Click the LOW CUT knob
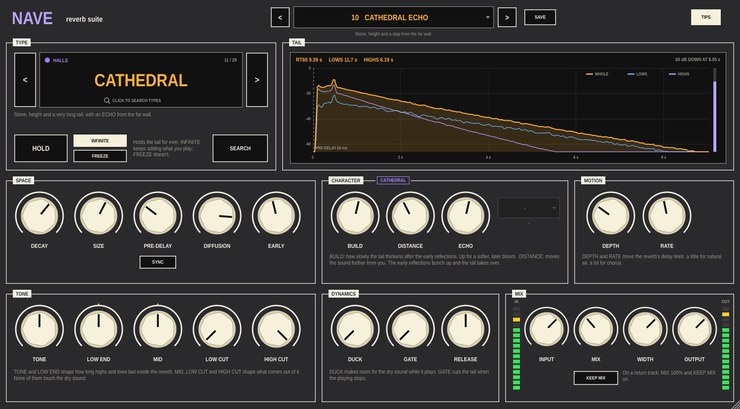Image resolution: width=740 pixels, height=409 pixels. pyautogui.click(x=217, y=329)
